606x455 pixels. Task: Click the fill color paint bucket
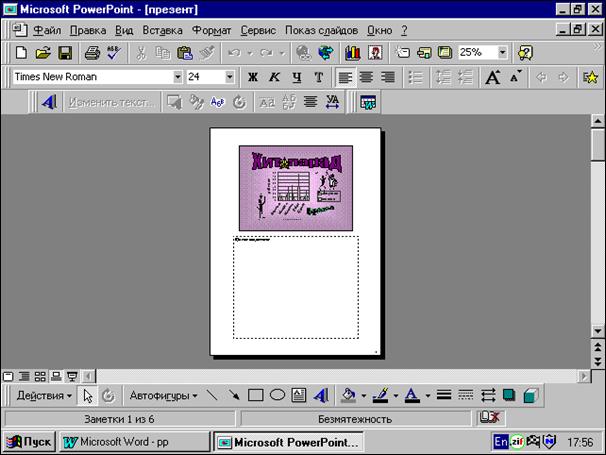pyautogui.click(x=349, y=395)
